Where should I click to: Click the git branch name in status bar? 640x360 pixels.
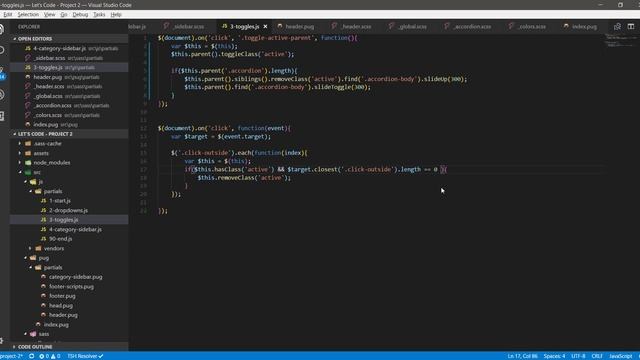(x=11, y=356)
